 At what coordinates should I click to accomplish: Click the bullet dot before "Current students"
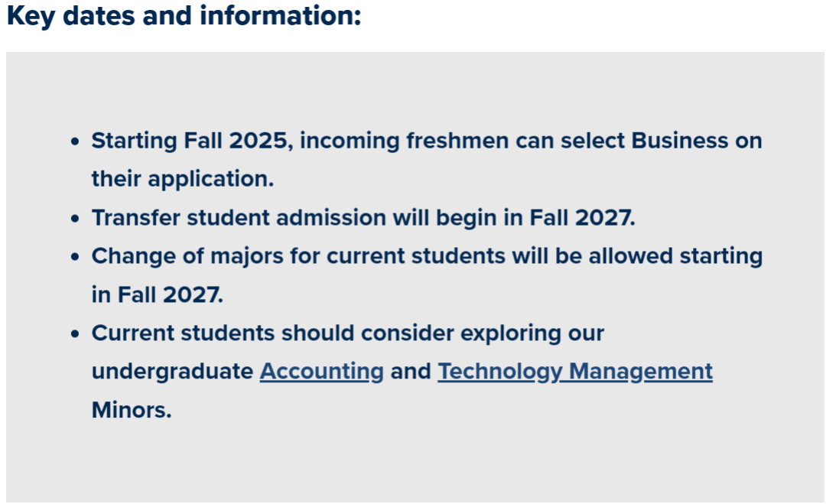[x=75, y=334]
